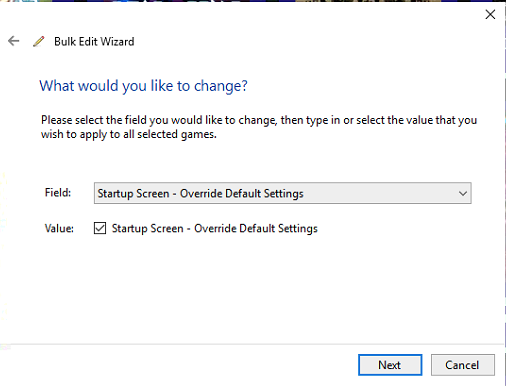Click 'Override Default Settings' in Field combo
This screenshot has height=386, width=506.
click(242, 194)
